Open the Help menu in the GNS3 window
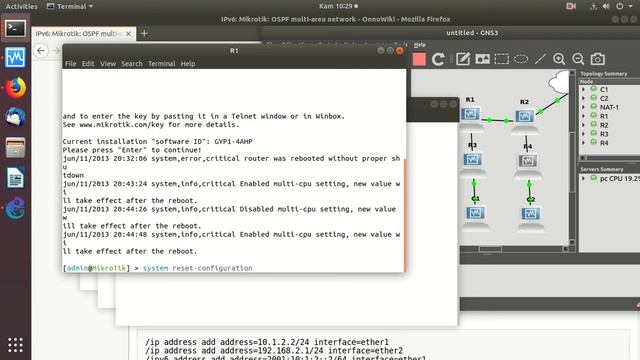Image resolution: width=640 pixels, height=360 pixels. tap(420, 45)
